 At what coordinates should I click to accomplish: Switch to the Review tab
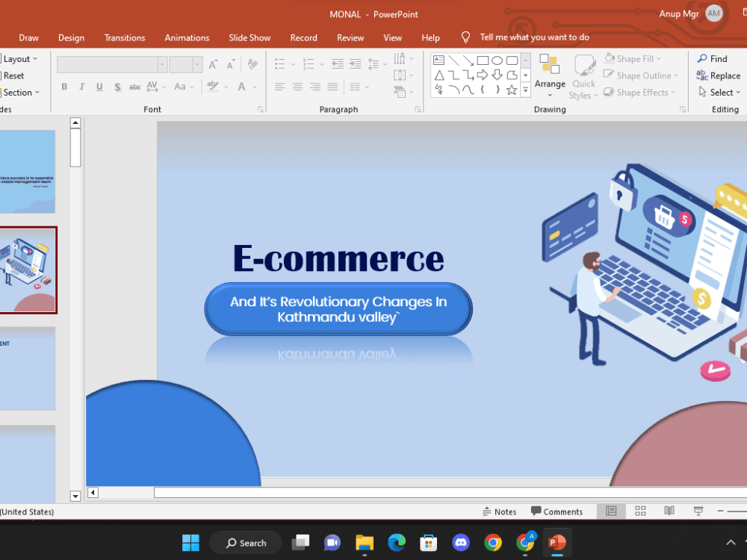coord(350,37)
